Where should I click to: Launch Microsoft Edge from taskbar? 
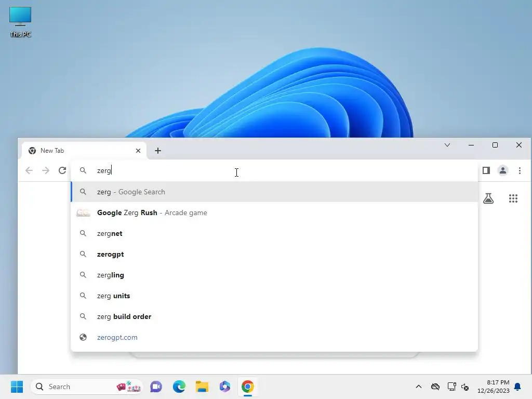[179, 387]
